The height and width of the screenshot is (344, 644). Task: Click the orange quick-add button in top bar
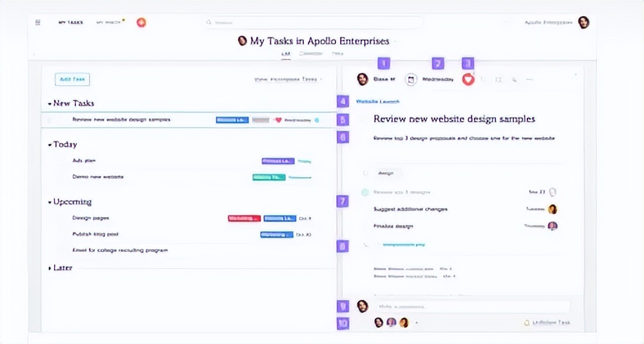(x=141, y=22)
